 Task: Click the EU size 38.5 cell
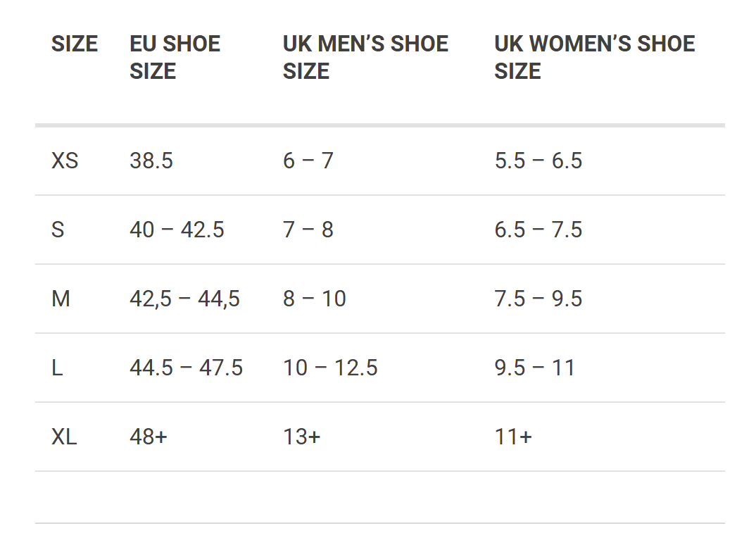pyautogui.click(x=151, y=161)
